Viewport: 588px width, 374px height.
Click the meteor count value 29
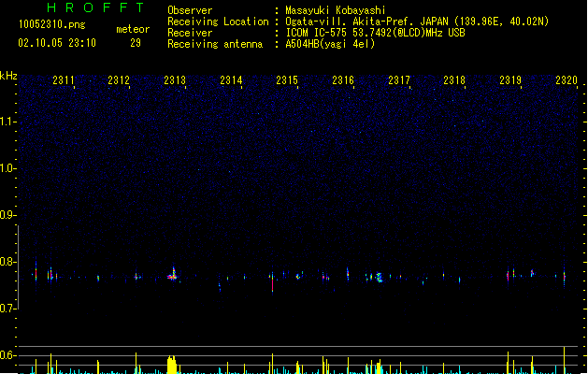(x=136, y=43)
